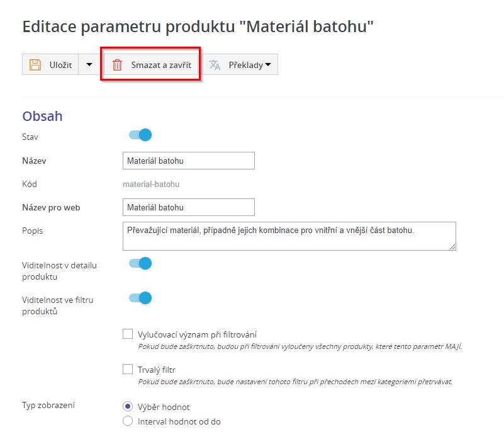Screen dimensions: 504x439
Task: Check Vylučovací význam při filtrování box
Action: click(128, 334)
